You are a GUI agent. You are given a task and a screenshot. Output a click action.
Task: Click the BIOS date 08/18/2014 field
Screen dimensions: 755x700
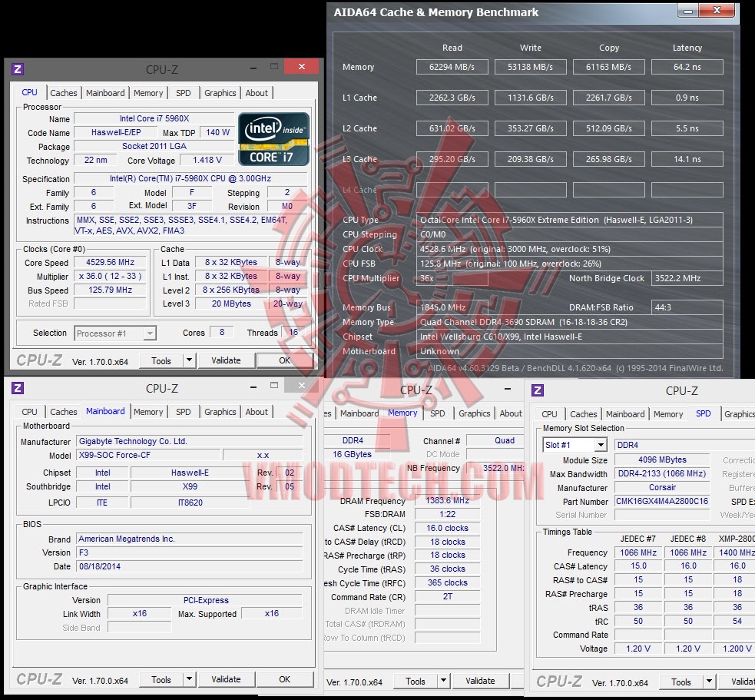click(x=189, y=566)
